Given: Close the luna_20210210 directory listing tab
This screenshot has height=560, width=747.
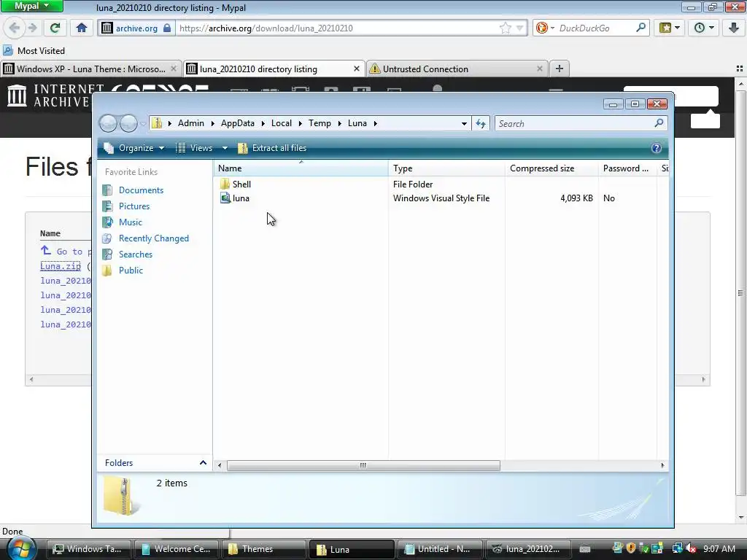Looking at the screenshot, I should pyautogui.click(x=356, y=69).
